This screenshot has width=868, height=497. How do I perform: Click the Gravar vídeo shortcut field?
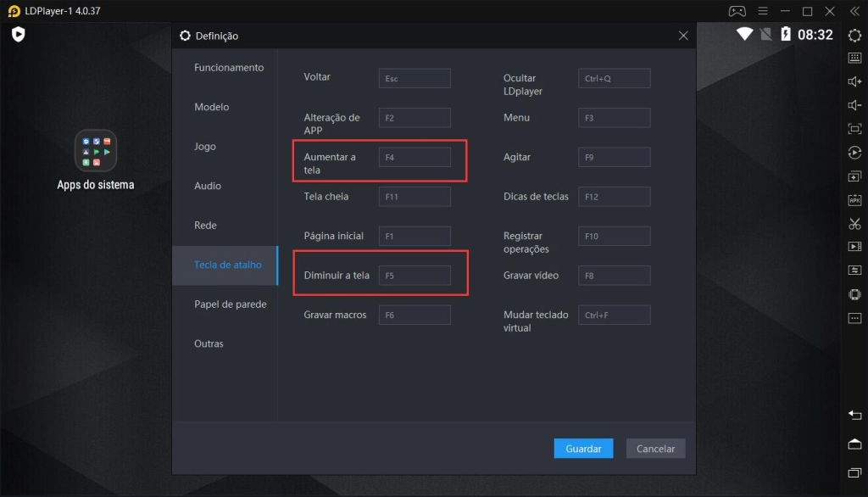pos(614,276)
